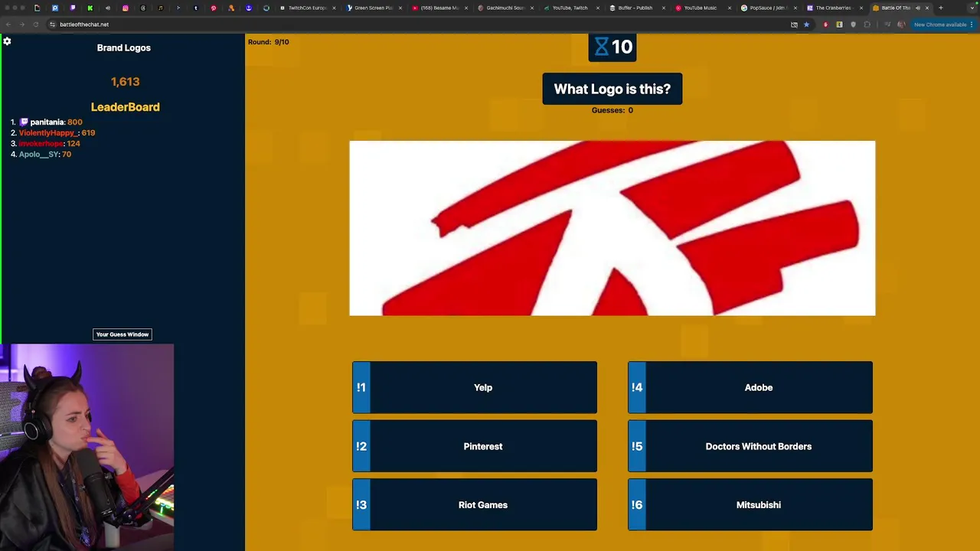This screenshot has height=551, width=980.
Task: Close the Battle Of The Chat tab
Action: click(x=927, y=8)
